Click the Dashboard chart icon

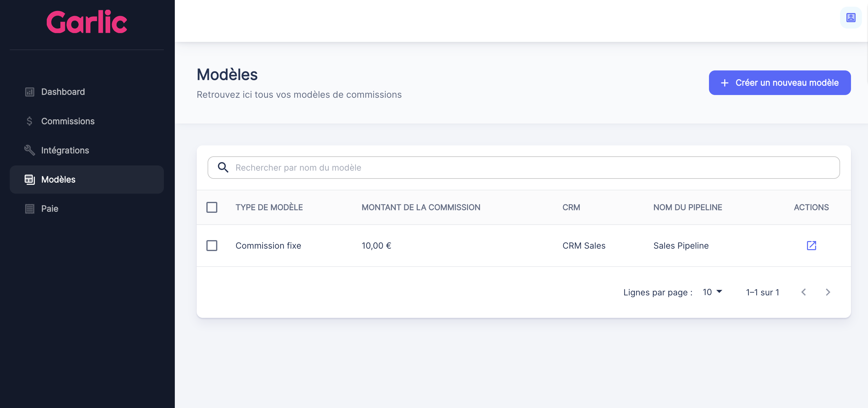30,92
